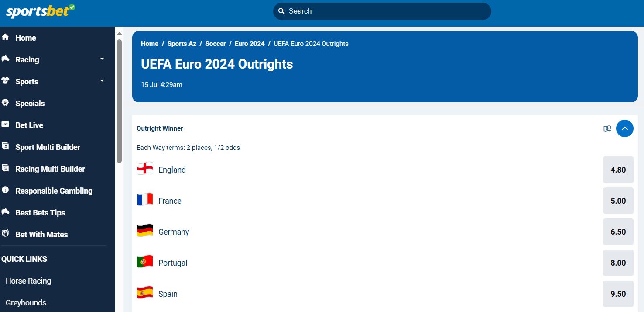Click the QUICK LINKS heading

(x=24, y=259)
